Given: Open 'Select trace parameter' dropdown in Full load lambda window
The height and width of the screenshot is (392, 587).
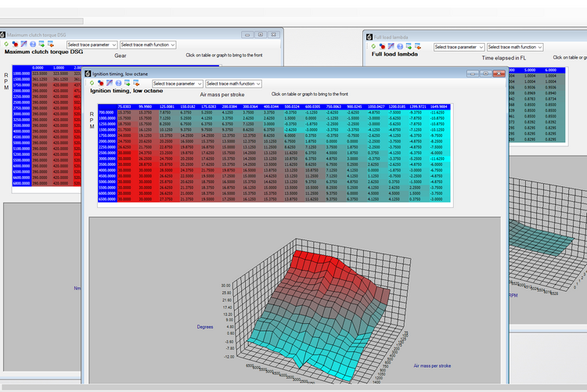Looking at the screenshot, I should pyautogui.click(x=459, y=47).
